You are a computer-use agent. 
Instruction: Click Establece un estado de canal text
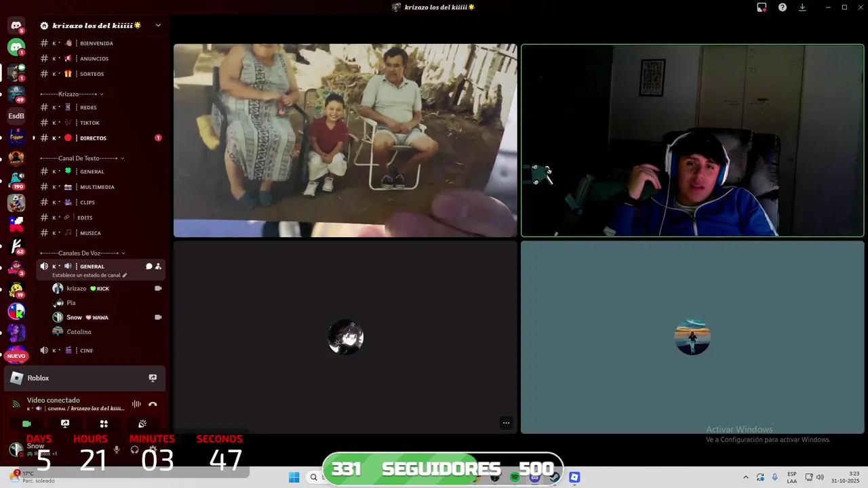[x=86, y=275]
